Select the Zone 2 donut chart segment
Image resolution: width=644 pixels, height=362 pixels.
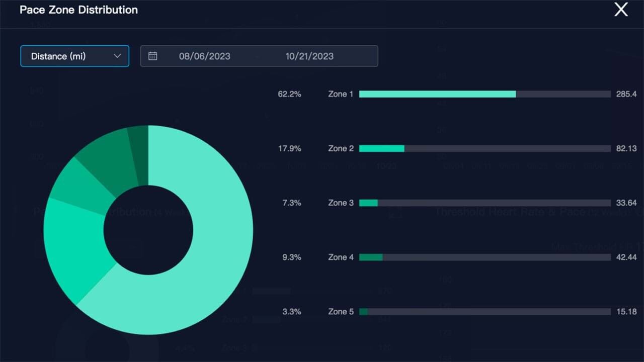pyautogui.click(x=75, y=246)
